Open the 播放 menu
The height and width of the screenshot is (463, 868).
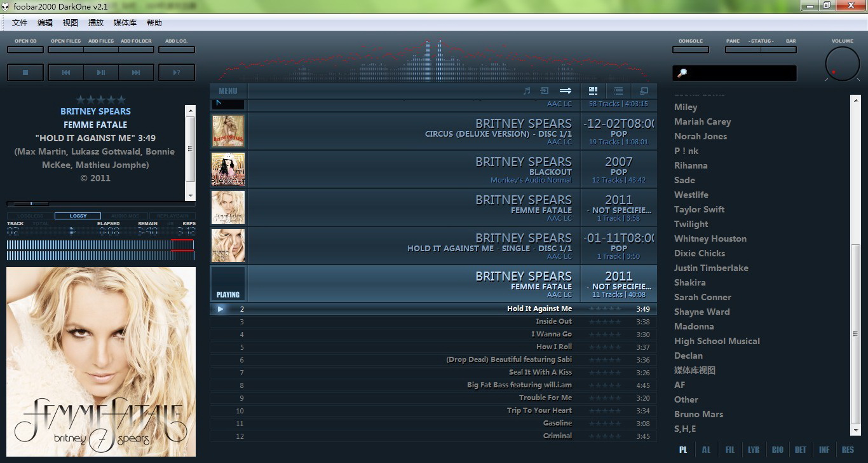click(96, 23)
